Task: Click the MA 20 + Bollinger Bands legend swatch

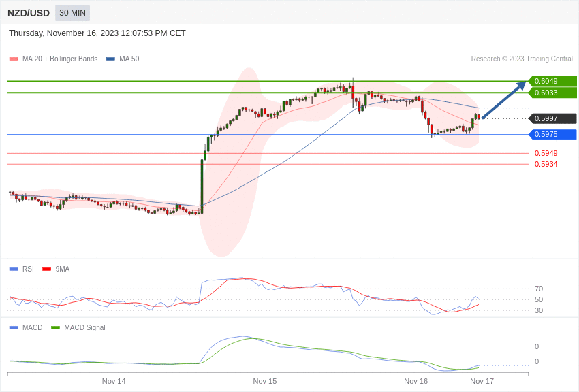Action: 14,59
